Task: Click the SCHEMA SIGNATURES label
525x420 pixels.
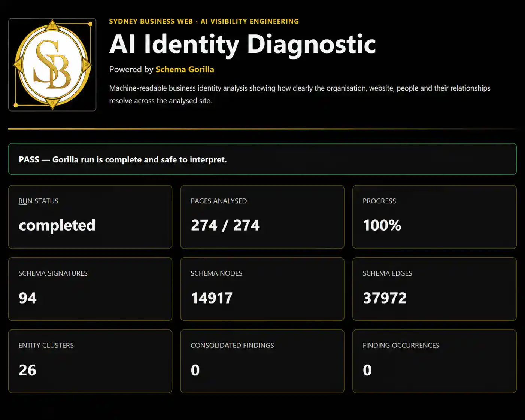Action: pos(53,273)
